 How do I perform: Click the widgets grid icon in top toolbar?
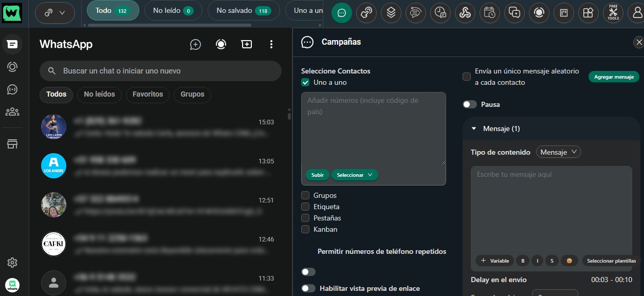click(x=588, y=13)
